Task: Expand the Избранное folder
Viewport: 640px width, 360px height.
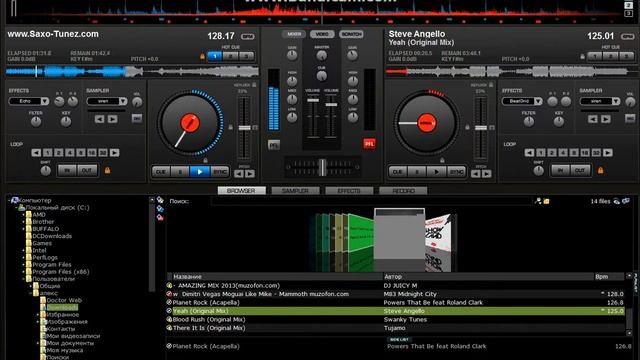Action: pyautogui.click(x=38, y=315)
